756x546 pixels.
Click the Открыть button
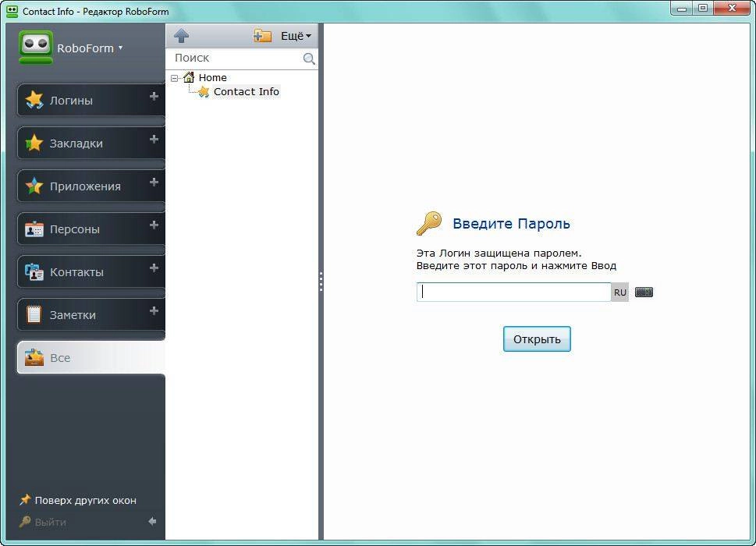point(537,339)
